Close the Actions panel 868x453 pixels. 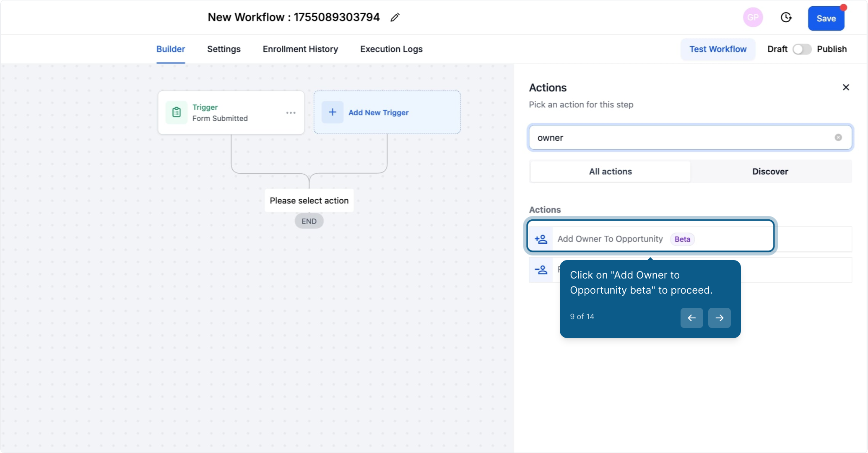click(x=846, y=87)
